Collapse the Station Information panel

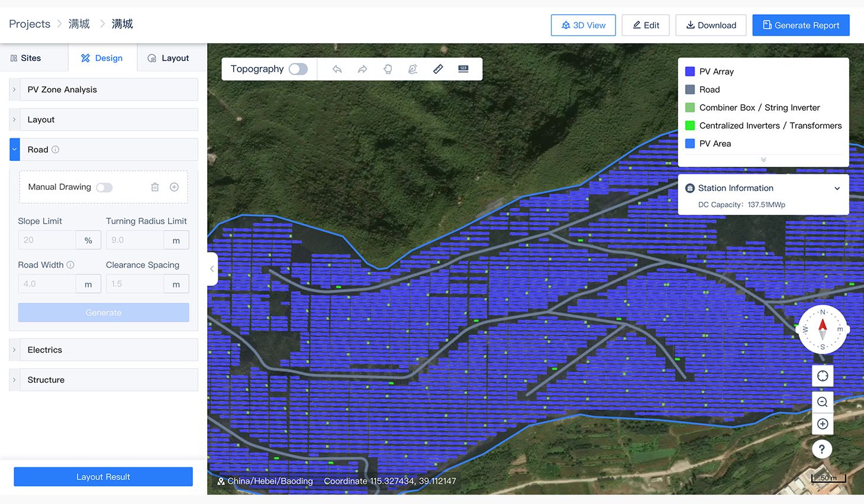pos(837,188)
